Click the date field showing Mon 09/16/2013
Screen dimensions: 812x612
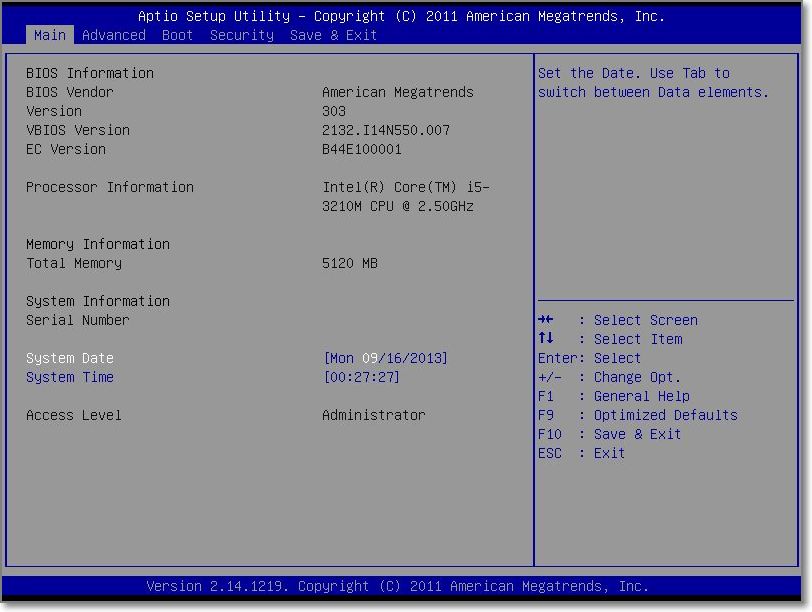click(x=386, y=358)
